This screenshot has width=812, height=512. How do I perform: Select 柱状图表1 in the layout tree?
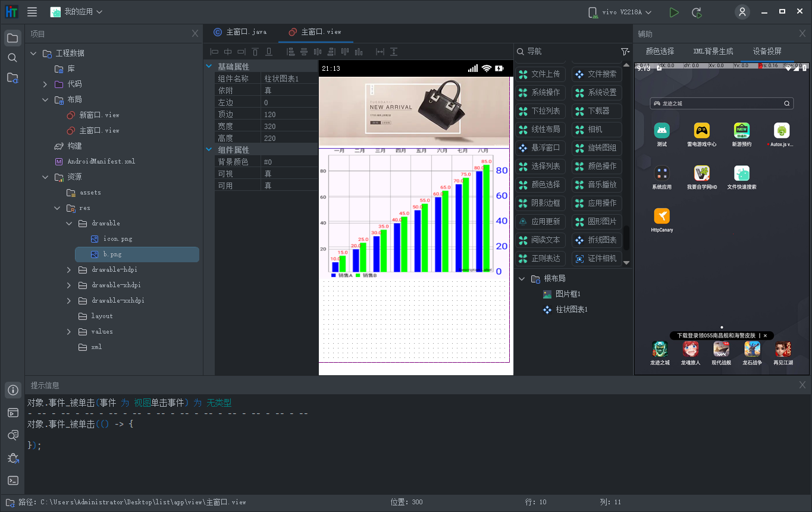point(571,310)
